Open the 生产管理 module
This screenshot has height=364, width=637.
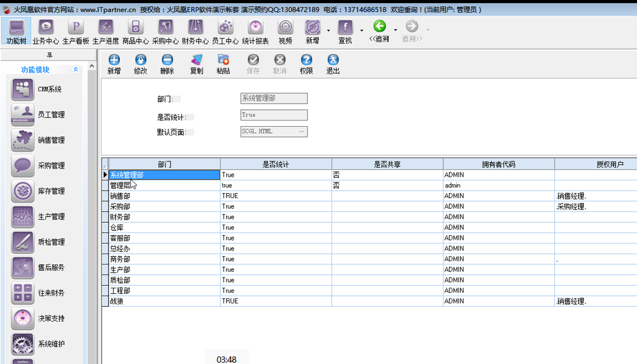[x=38, y=216]
